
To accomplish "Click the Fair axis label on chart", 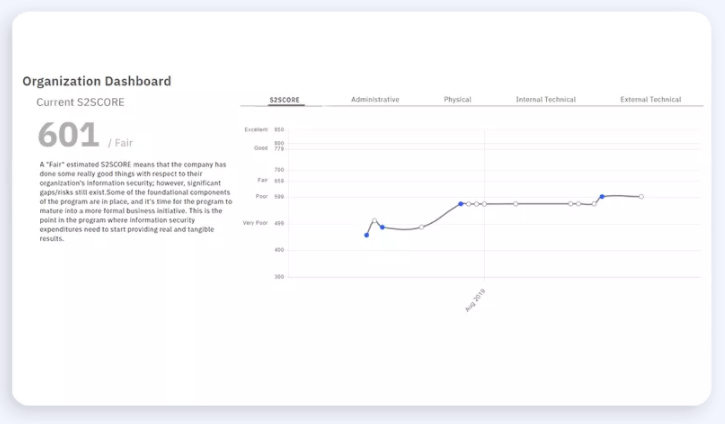I will tap(262, 180).
